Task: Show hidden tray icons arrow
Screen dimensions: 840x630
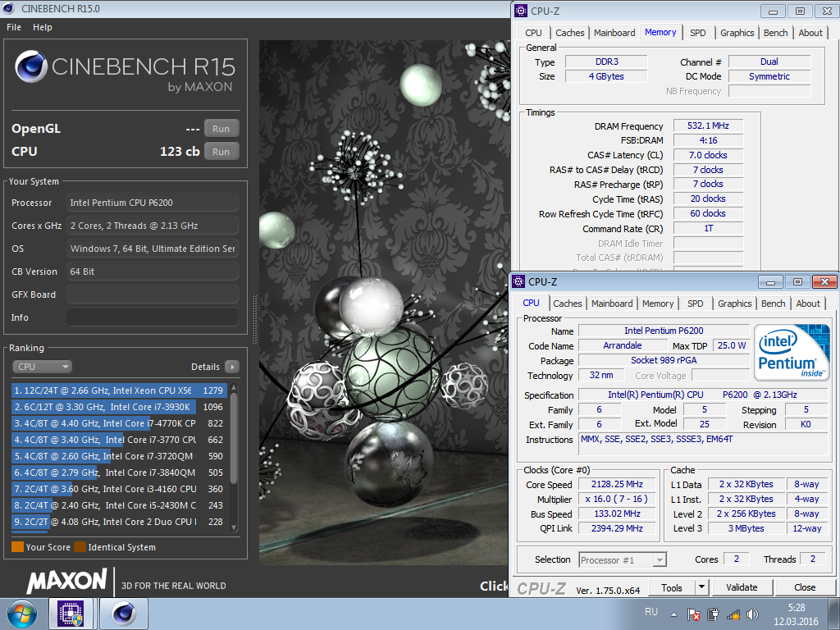Action: pyautogui.click(x=673, y=614)
